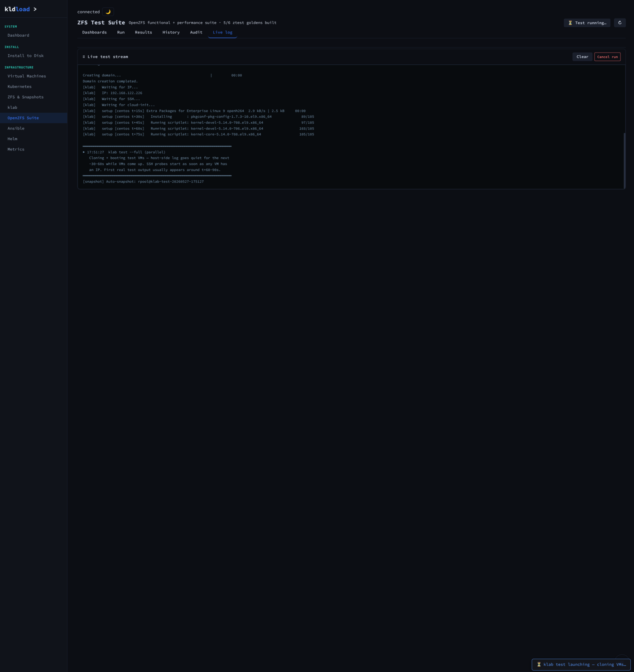Open the Results tab
634x672 pixels.
tap(144, 32)
